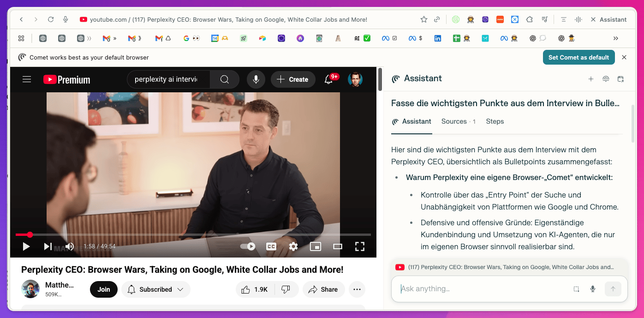Expand the Subscribed notification dropdown
This screenshot has height=318, width=644.
tap(156, 289)
